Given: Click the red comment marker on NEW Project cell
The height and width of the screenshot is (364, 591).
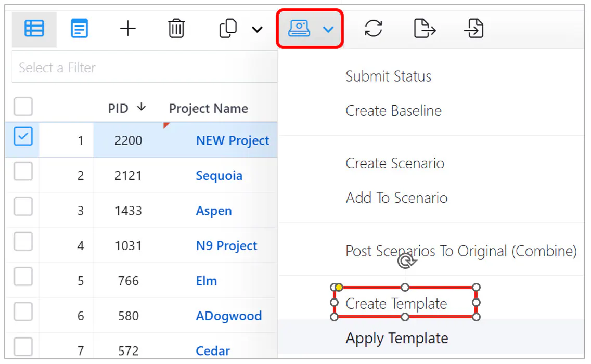Looking at the screenshot, I should pyautogui.click(x=166, y=125).
